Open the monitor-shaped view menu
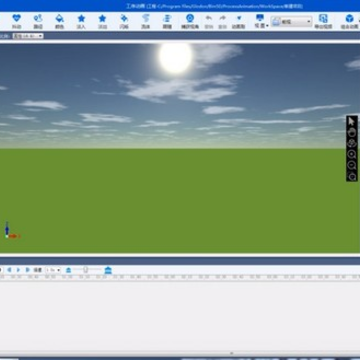This screenshot has height=360, width=360. click(x=260, y=21)
